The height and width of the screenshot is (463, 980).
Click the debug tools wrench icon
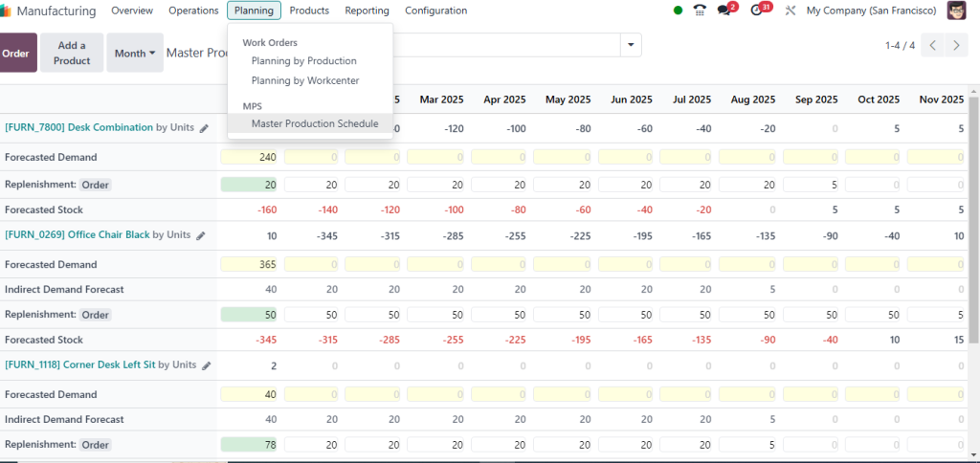pyautogui.click(x=790, y=11)
